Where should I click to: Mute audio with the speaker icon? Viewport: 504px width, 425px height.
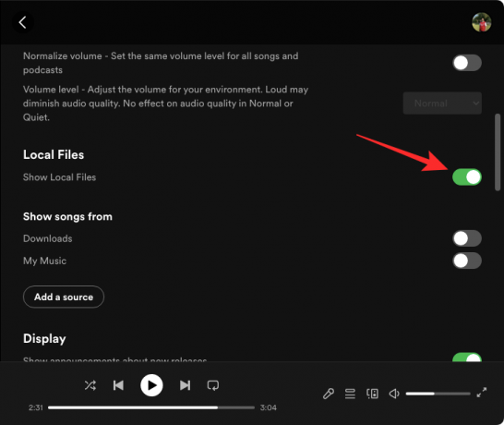394,394
